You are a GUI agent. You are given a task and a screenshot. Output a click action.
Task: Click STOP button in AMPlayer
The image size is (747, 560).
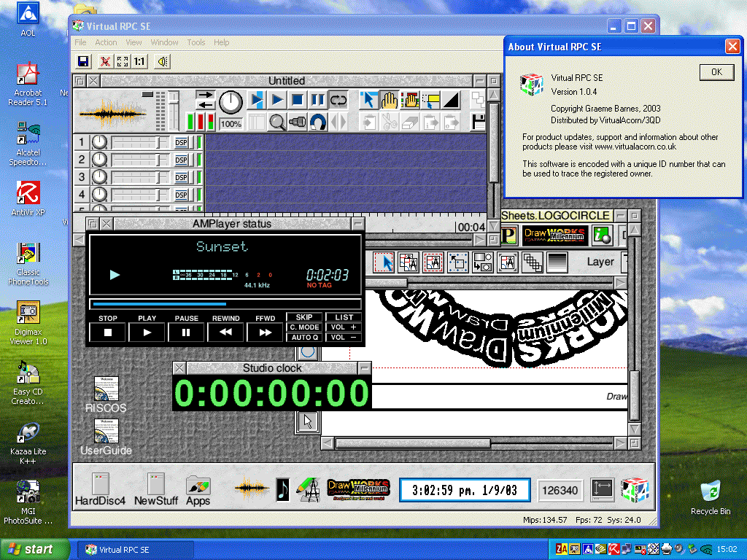(x=108, y=332)
